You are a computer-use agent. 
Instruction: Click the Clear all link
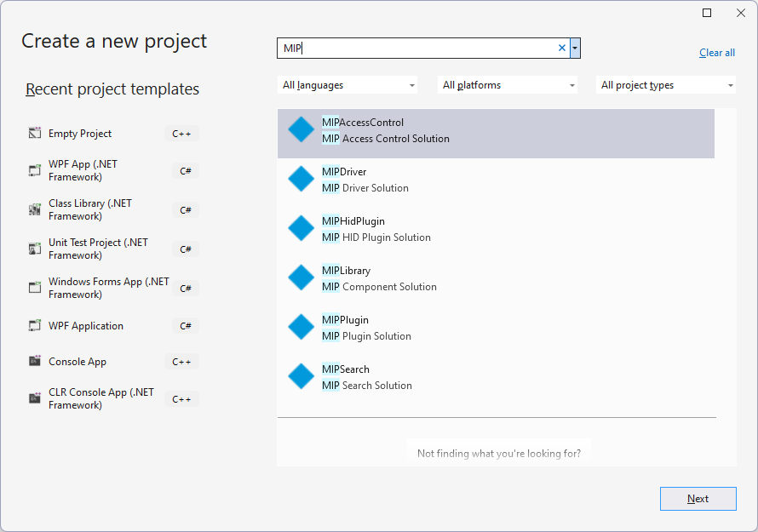tap(717, 53)
